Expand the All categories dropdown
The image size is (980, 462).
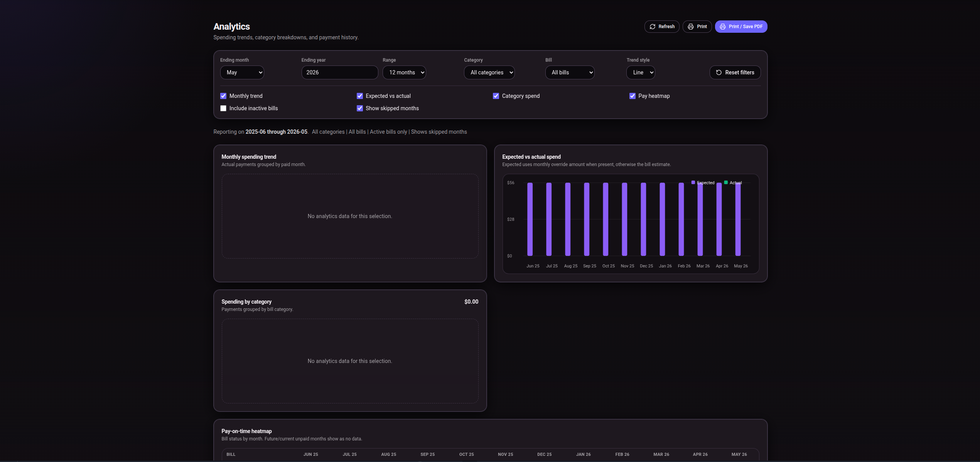tap(489, 72)
